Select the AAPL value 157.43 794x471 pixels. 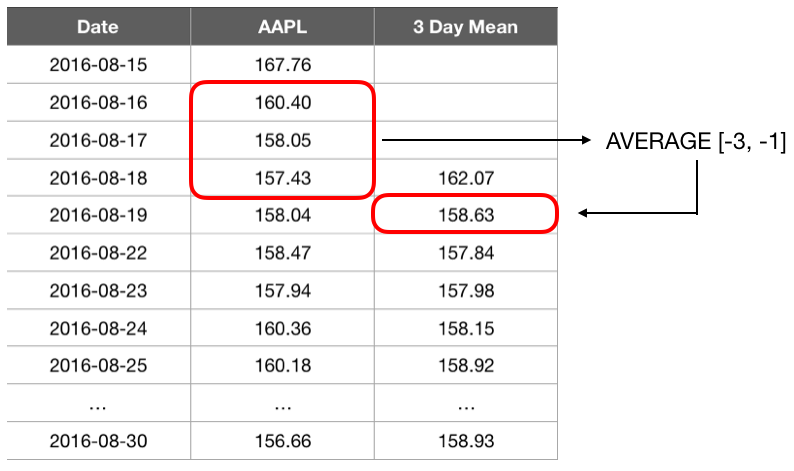click(x=283, y=178)
